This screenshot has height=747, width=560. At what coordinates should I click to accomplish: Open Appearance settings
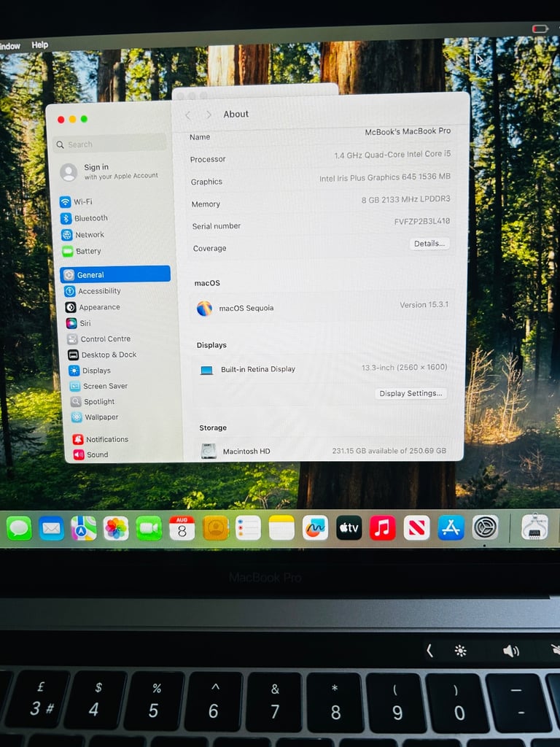[x=93, y=307]
